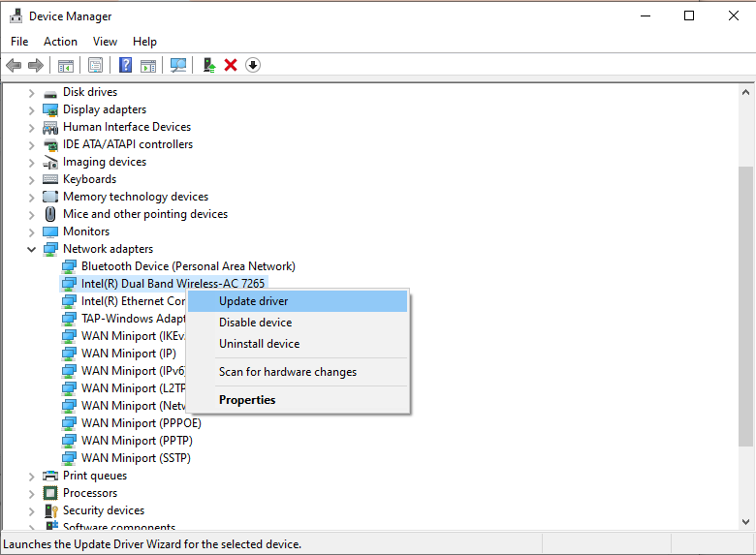Click the Memory technology devices icon
The image size is (756, 555).
click(50, 197)
